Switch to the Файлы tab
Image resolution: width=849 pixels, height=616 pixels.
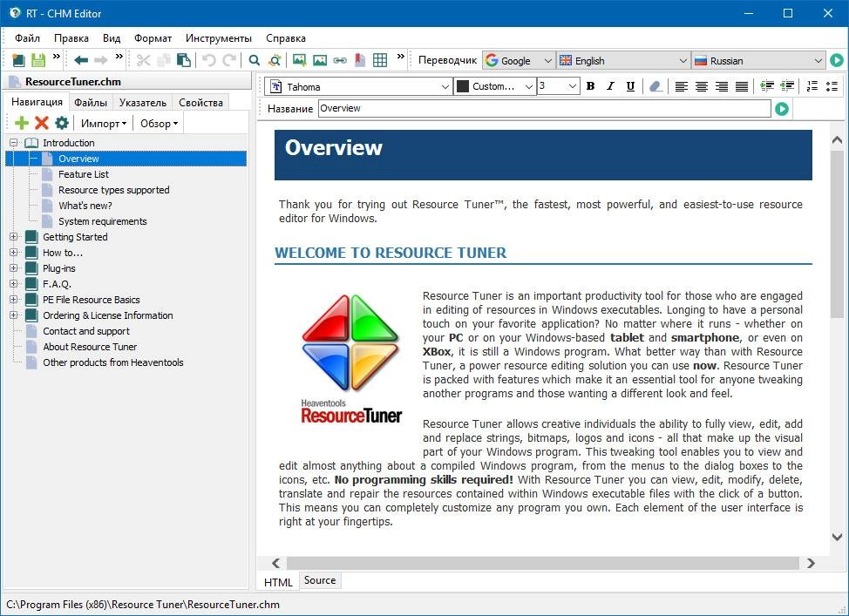pos(91,102)
